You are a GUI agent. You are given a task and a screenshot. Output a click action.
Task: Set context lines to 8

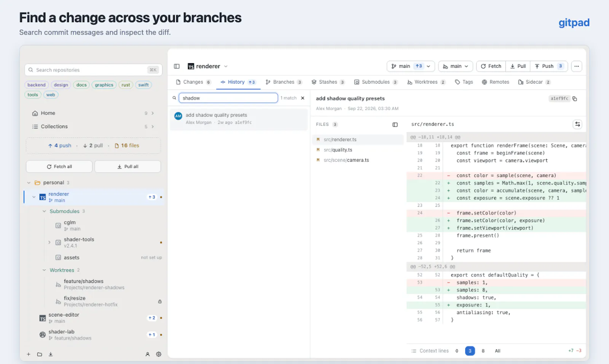[483, 351]
